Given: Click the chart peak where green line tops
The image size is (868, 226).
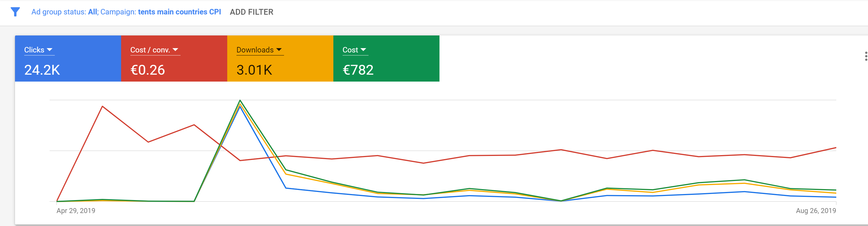Looking at the screenshot, I should pyautogui.click(x=240, y=100).
